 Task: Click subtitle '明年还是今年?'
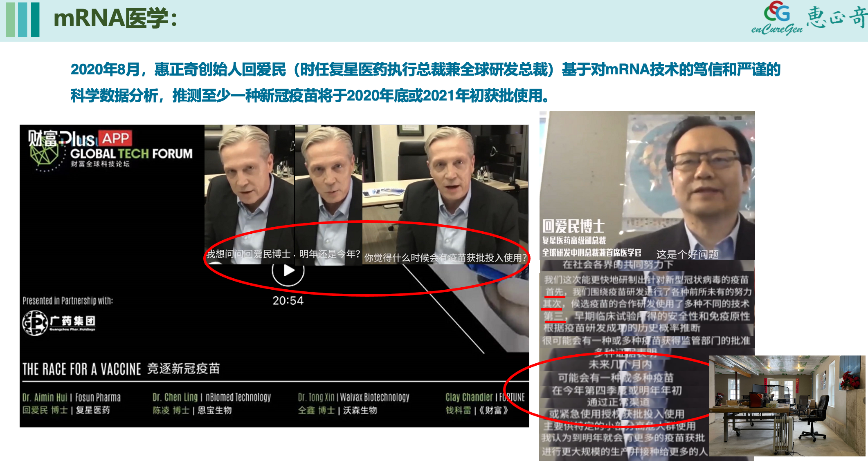[329, 254]
